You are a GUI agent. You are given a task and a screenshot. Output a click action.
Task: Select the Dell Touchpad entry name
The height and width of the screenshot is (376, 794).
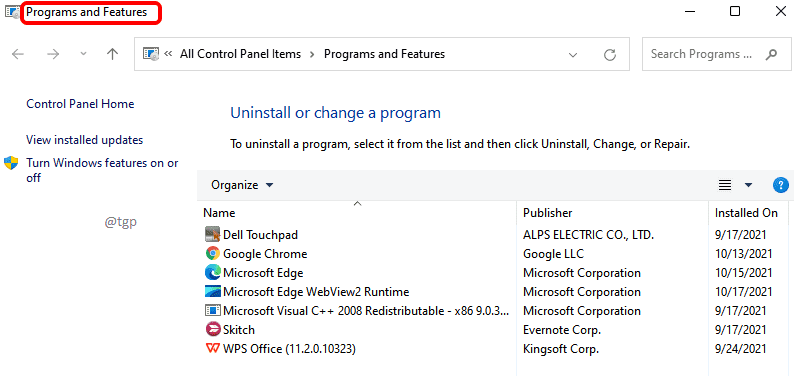tap(260, 235)
